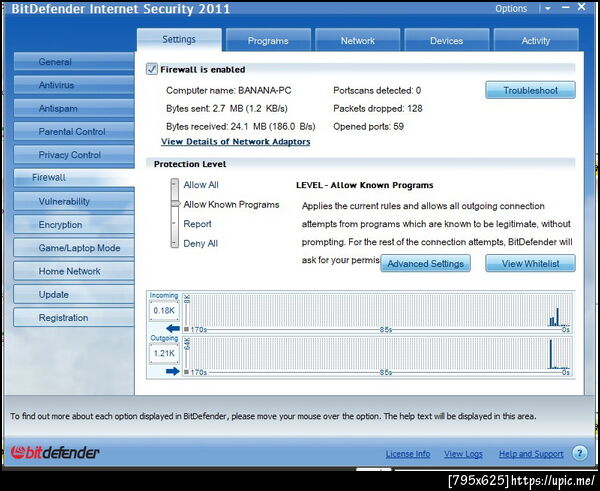Open the Vulnerability section
The height and width of the screenshot is (491, 600).
(74, 201)
